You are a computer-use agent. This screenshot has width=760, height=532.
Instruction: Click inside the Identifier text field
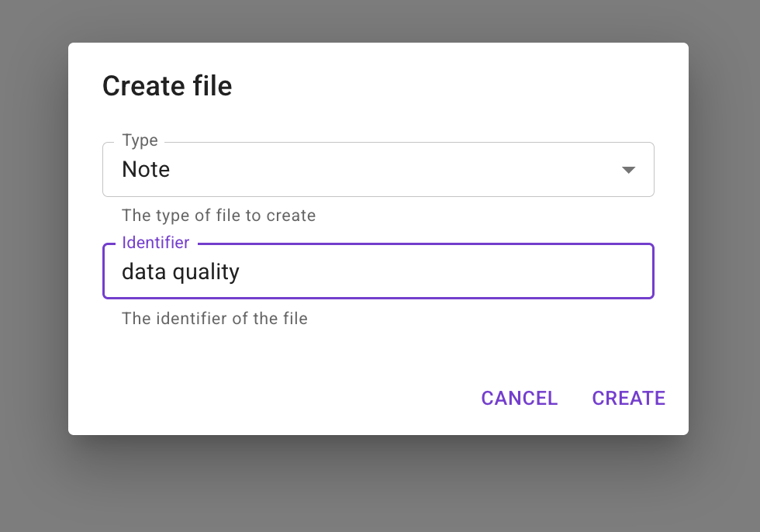pyautogui.click(x=378, y=271)
